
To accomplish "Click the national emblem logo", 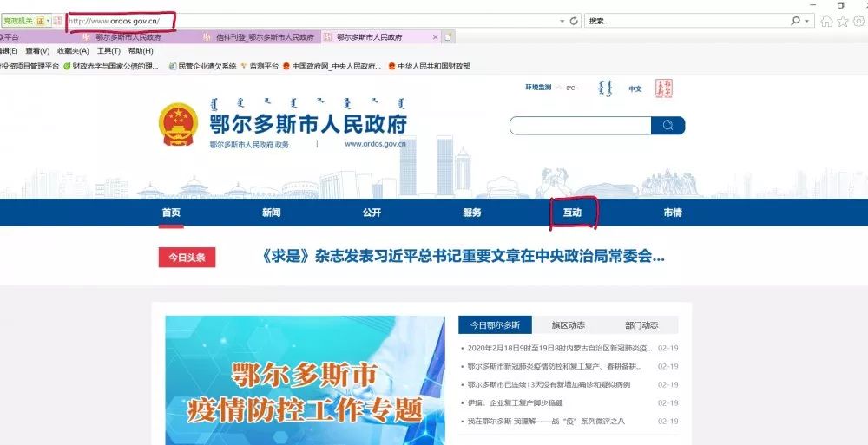I will pos(178,125).
